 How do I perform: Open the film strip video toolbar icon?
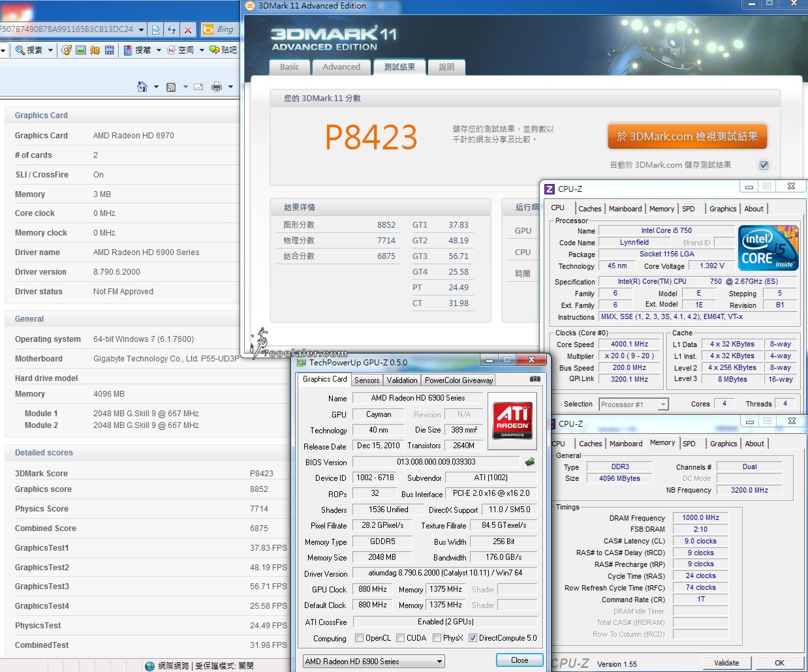pyautogui.click(x=110, y=50)
